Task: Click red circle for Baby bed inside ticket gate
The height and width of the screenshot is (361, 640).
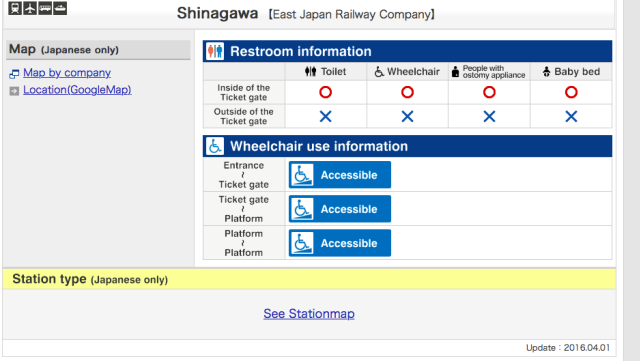Action: click(571, 92)
